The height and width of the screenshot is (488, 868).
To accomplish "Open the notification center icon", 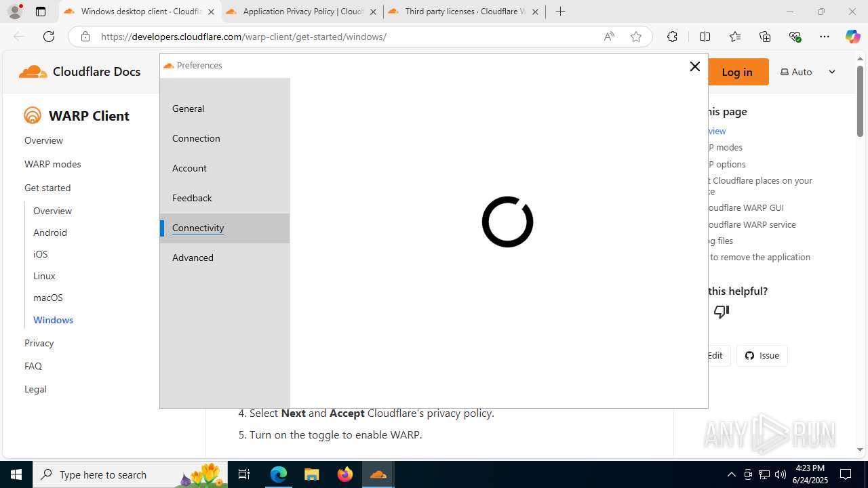I will (x=846, y=474).
